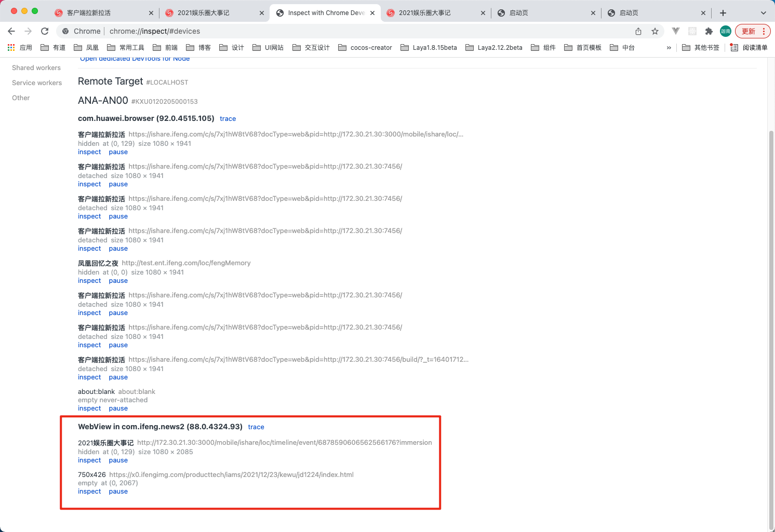The height and width of the screenshot is (532, 775).
Task: Switch to the 客户端拉新拉活 tab
Action: (104, 13)
